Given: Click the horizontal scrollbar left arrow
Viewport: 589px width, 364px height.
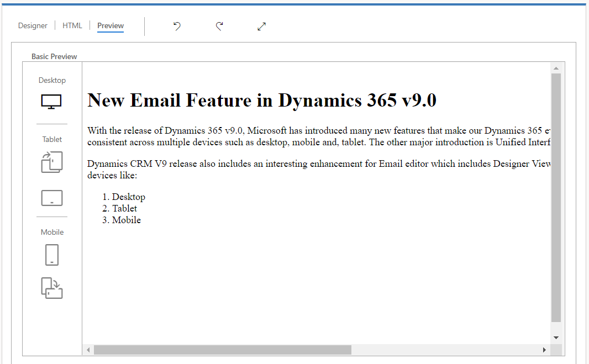Looking at the screenshot, I should pyautogui.click(x=88, y=350).
